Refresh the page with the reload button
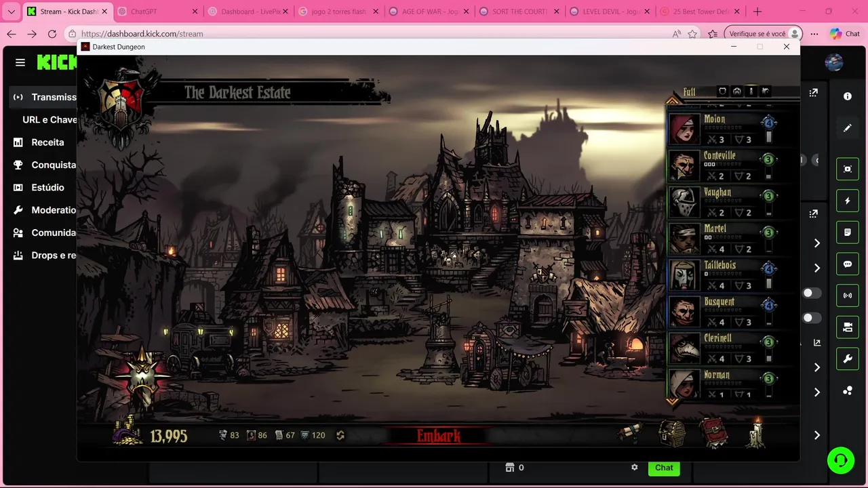 (x=52, y=34)
